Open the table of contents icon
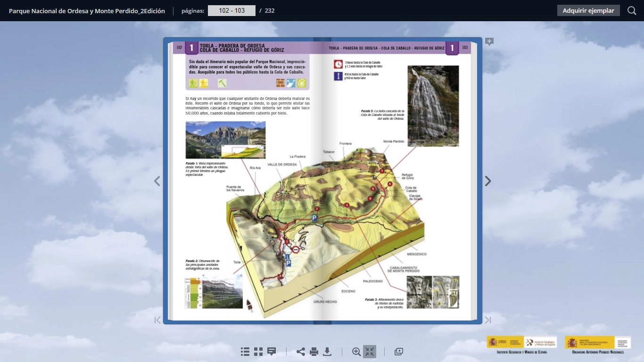The height and width of the screenshot is (362, 644). click(244, 351)
